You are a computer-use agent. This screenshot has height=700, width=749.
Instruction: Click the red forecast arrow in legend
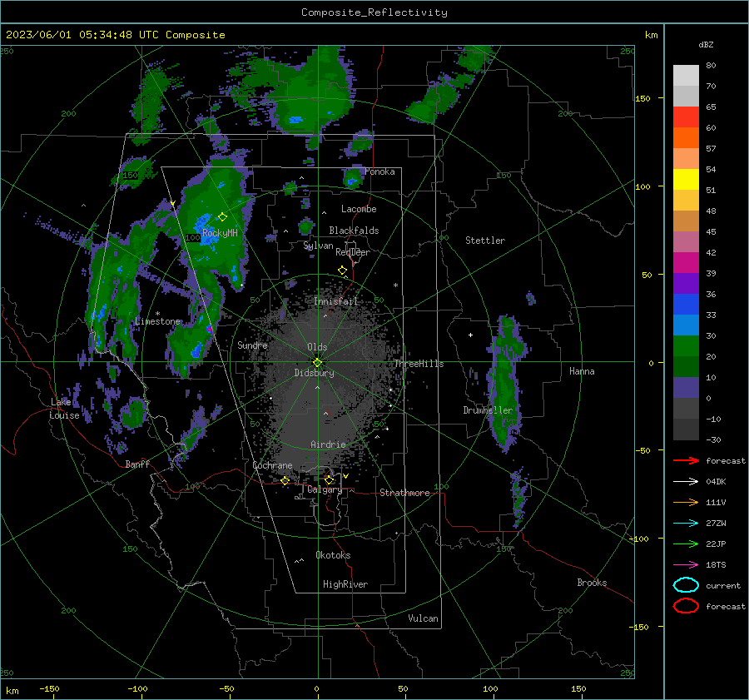click(x=686, y=460)
